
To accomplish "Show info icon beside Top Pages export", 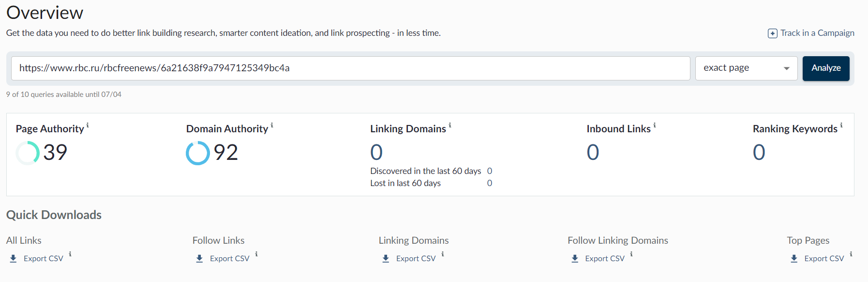I will pyautogui.click(x=851, y=254).
